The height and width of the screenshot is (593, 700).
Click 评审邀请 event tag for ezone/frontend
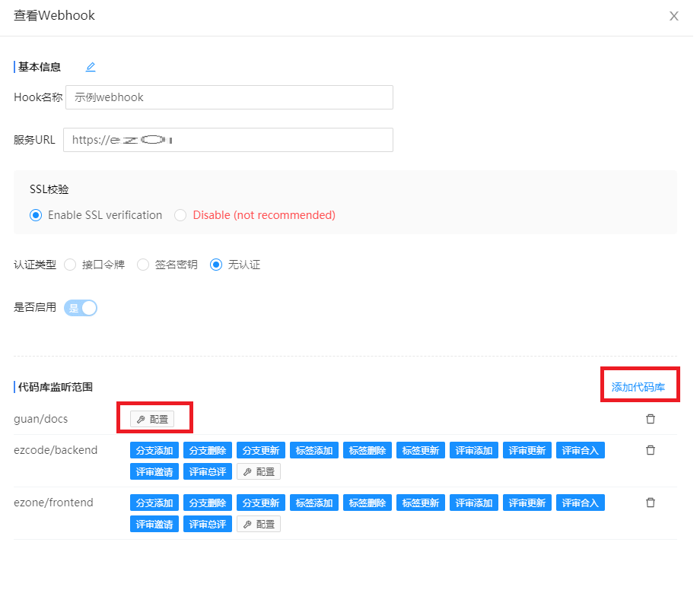[154, 523]
